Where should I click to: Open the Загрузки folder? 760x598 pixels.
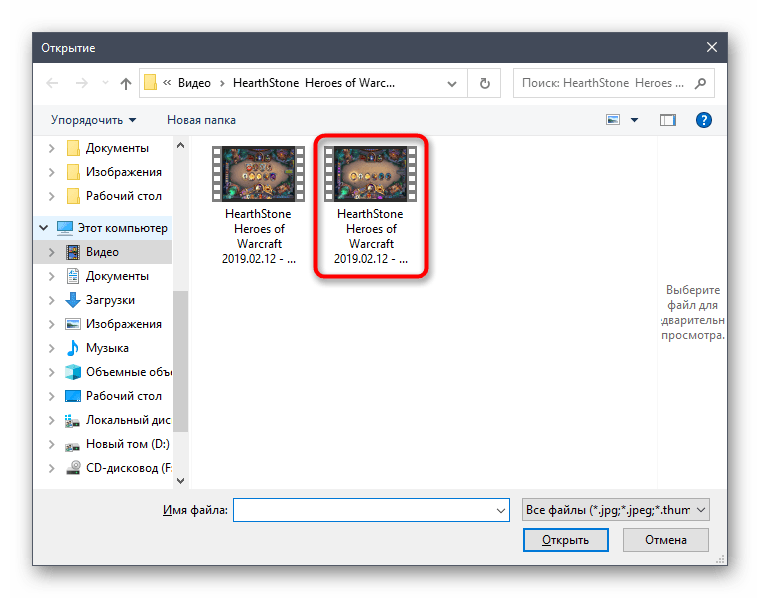(x=100, y=300)
